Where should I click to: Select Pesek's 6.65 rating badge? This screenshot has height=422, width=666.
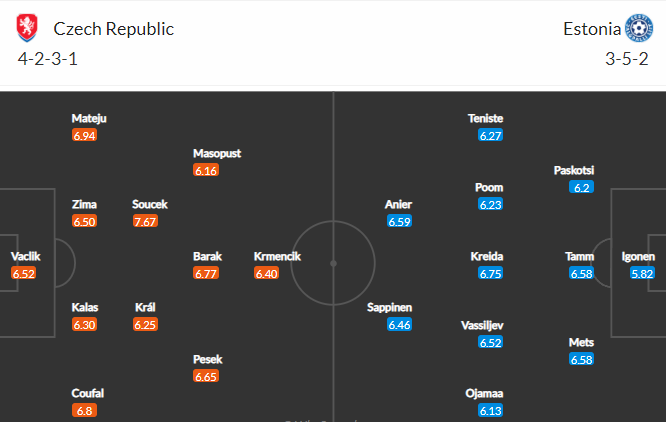[206, 376]
